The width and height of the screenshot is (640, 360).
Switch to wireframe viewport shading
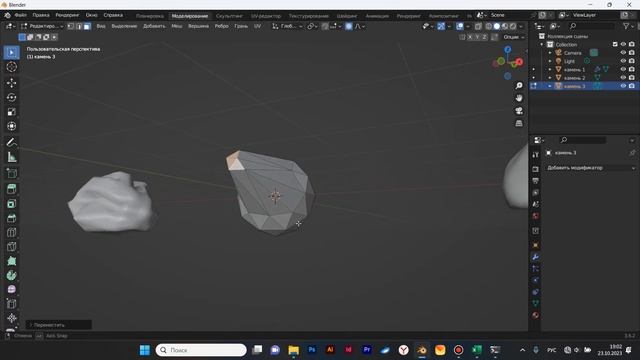coord(489,26)
